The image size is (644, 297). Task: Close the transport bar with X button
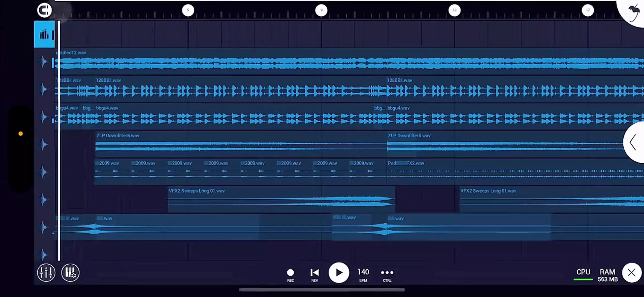(632, 273)
